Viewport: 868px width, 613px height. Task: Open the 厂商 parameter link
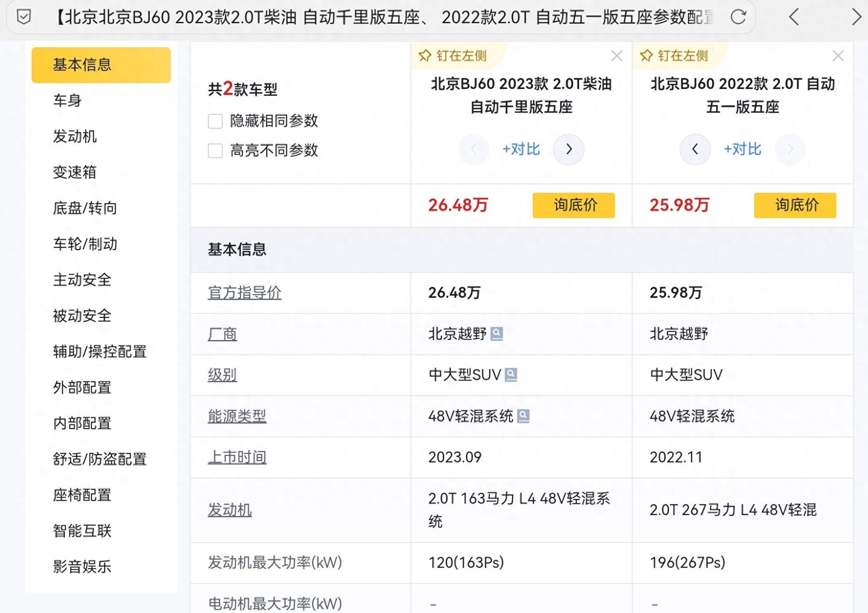222,334
